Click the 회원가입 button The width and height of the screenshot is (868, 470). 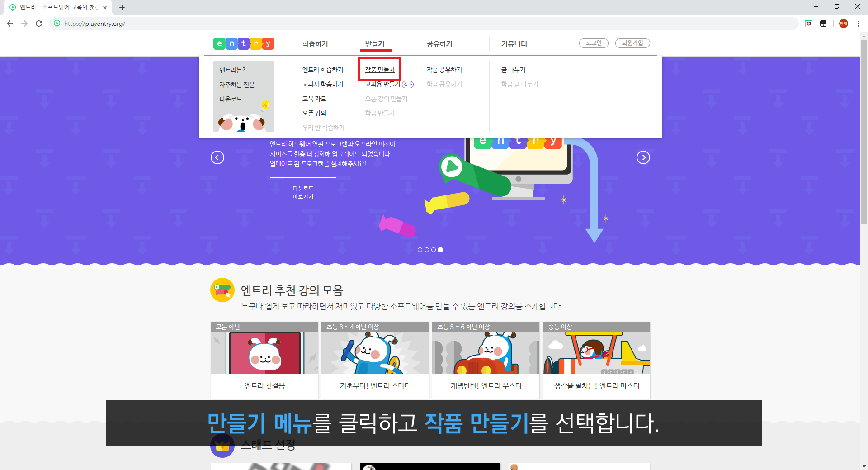(632, 43)
